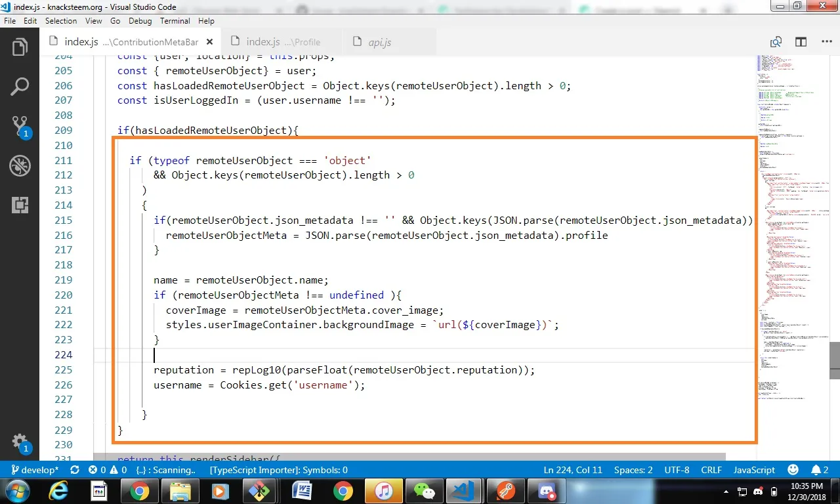Viewport: 840px width, 504px height.
Task: Open the Terminal menu
Action: [175, 21]
